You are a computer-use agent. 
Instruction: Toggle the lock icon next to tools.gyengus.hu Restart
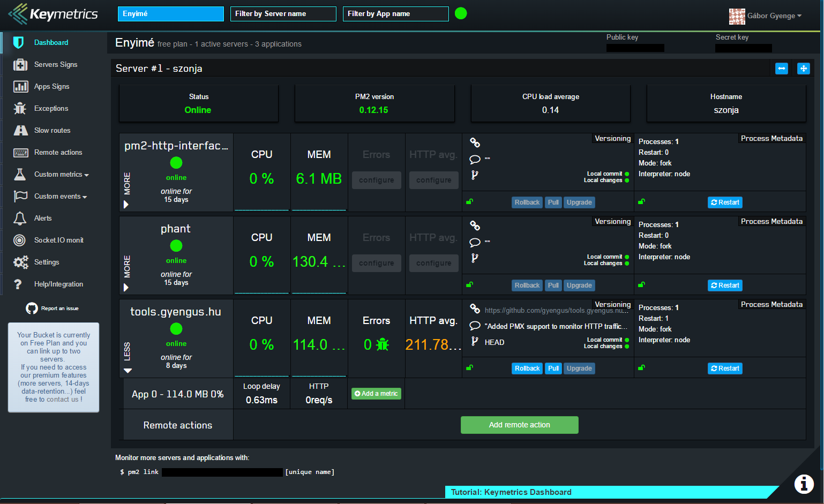641,368
